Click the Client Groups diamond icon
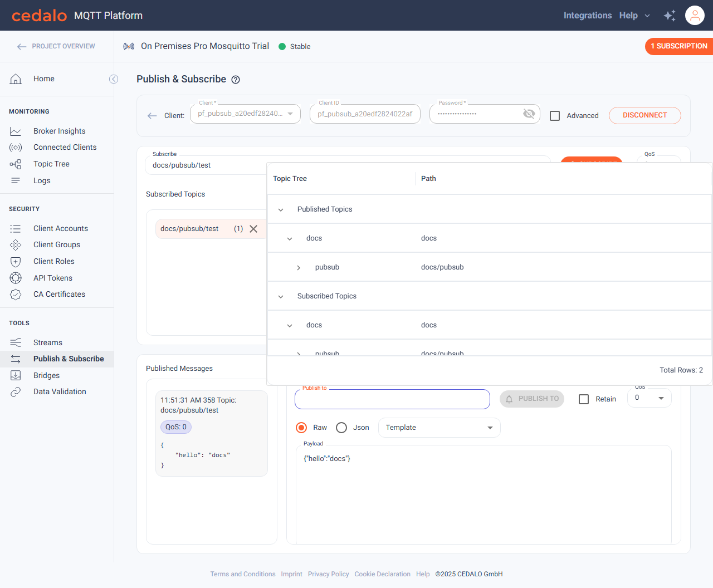The image size is (713, 588). point(16,245)
